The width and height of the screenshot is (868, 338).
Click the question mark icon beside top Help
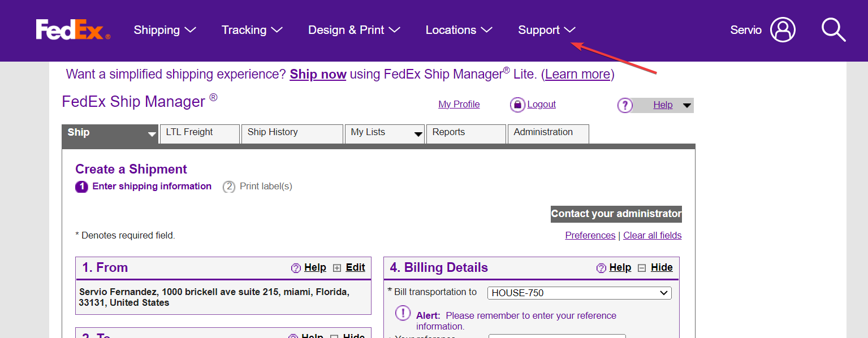625,105
